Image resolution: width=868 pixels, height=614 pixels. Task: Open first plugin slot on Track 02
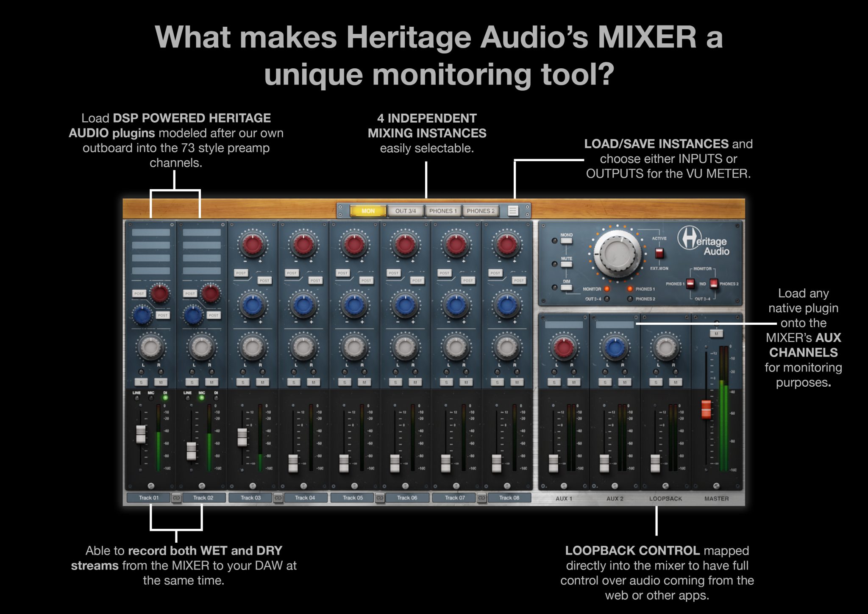point(202,232)
